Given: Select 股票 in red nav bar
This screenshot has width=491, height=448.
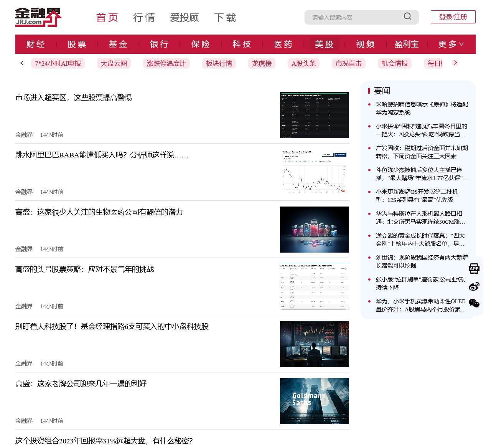Looking at the screenshot, I should coord(77,44).
